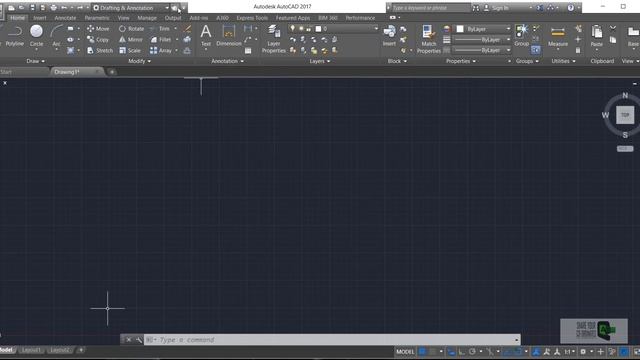Viewport: 640px width, 360px height.
Task: Toggle dynamic input in status bar
Action: (451, 351)
